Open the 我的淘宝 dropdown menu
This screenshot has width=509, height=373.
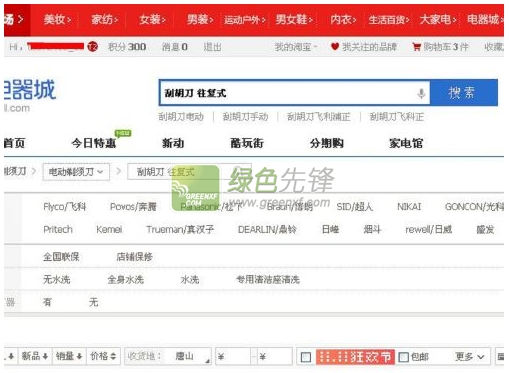pos(296,47)
